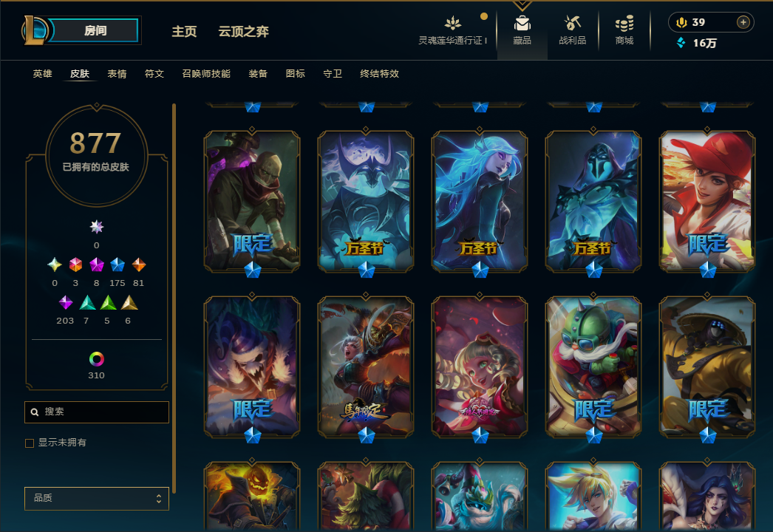Image resolution: width=773 pixels, height=532 pixels.
Task: Switch to the 英雄 tab
Action: tap(42, 73)
